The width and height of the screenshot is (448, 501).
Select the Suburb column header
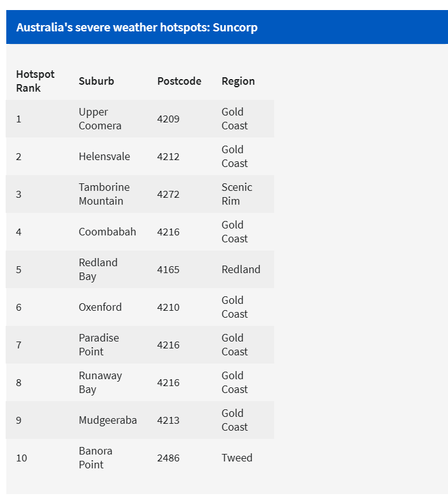[96, 81]
